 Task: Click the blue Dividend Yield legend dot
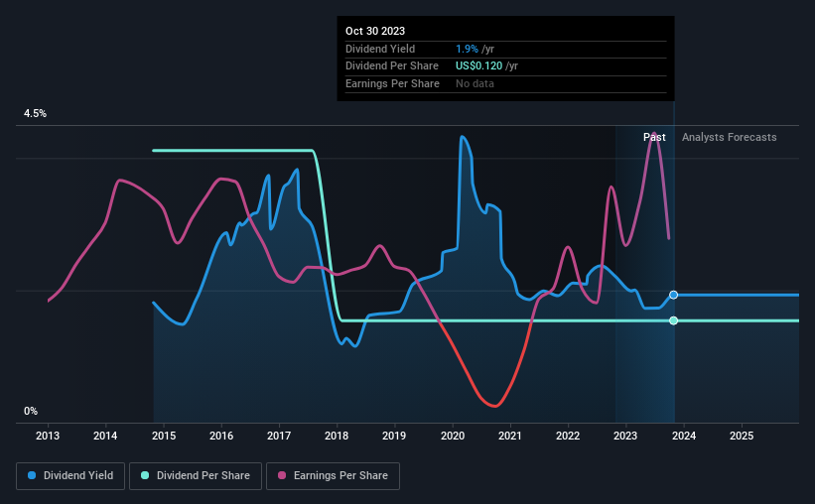point(32,475)
